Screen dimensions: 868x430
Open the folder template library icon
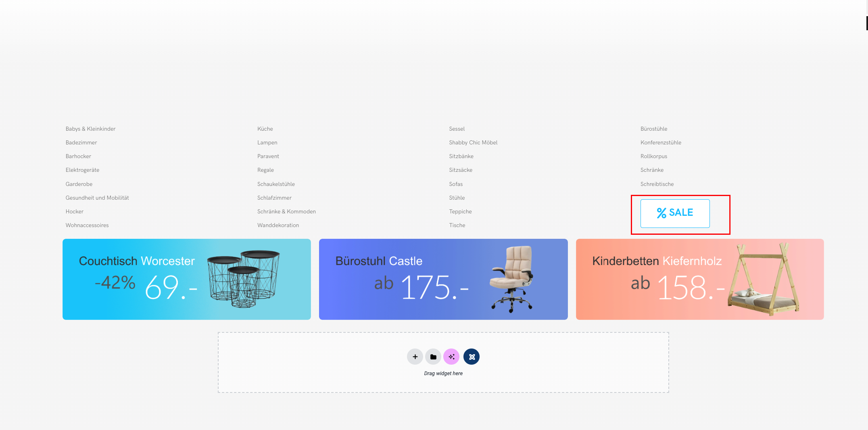433,357
